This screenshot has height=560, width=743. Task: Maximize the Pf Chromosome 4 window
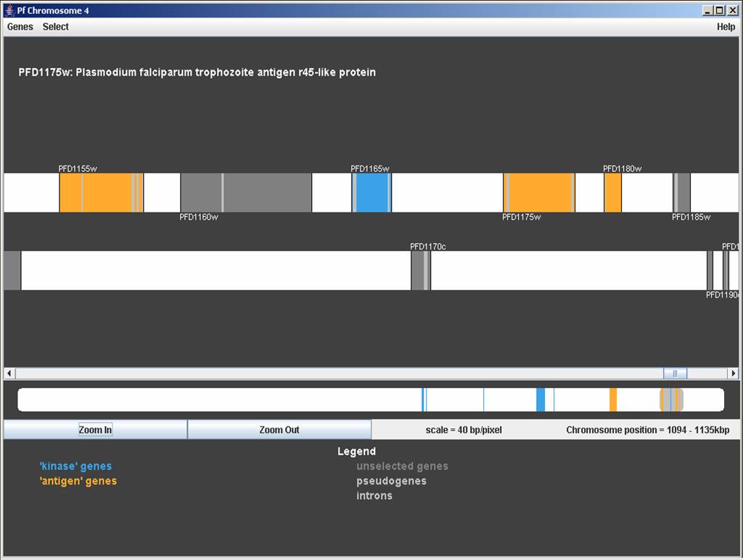click(x=721, y=10)
